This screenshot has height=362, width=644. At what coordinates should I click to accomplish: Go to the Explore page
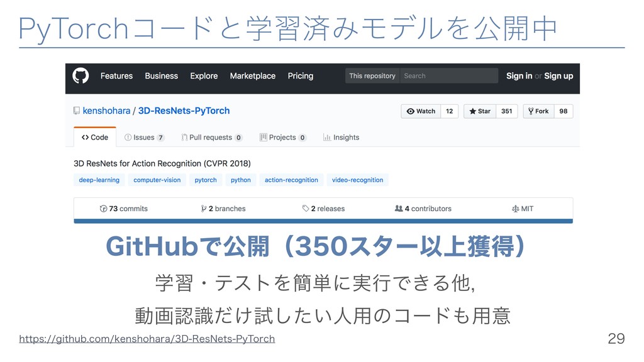pos(204,76)
